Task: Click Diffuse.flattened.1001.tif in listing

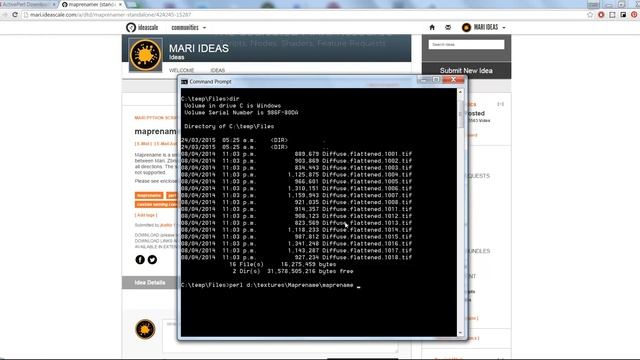Action: 367,154
